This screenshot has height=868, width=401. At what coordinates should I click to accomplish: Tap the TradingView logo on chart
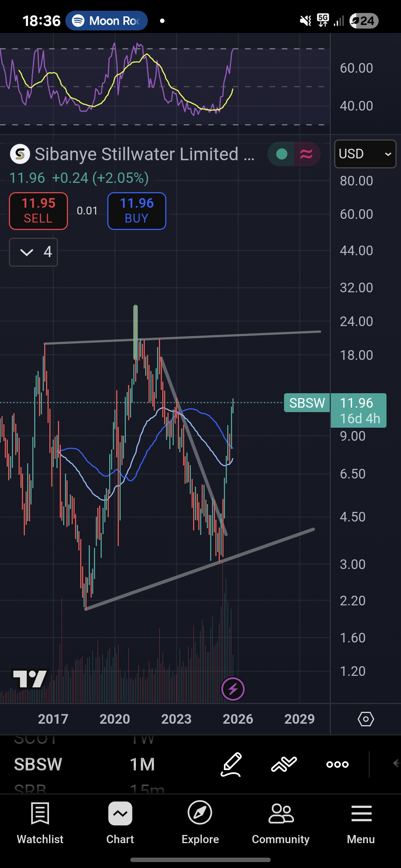[x=30, y=678]
